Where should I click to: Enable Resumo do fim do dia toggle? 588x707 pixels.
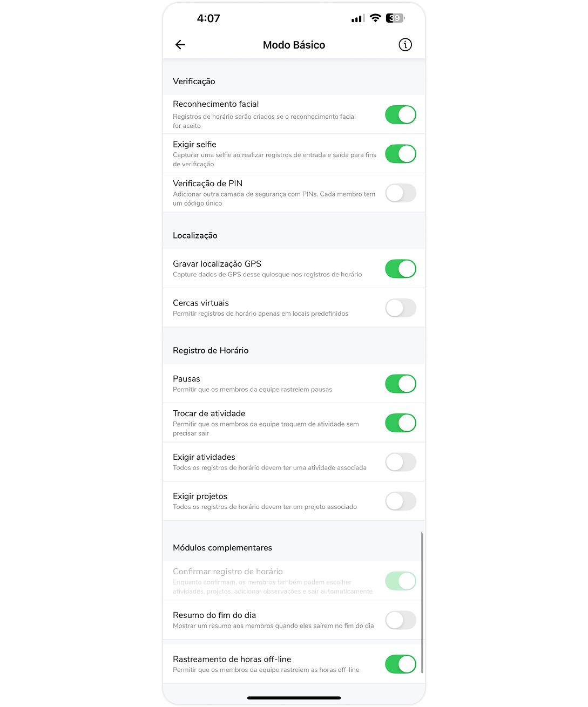(x=400, y=620)
